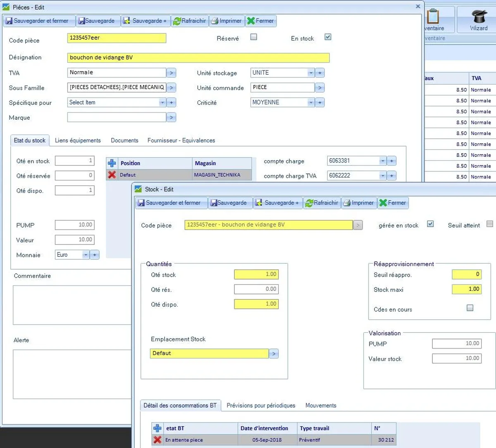Open the Unité stockage dropdown
Screen dimensions: 496x448
click(311, 73)
